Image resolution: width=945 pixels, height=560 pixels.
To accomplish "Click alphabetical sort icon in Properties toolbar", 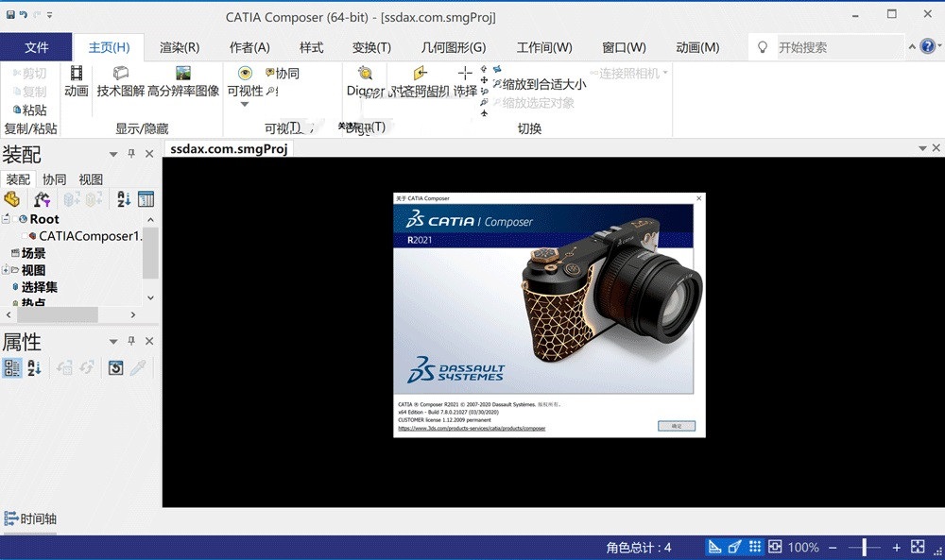I will [34, 367].
